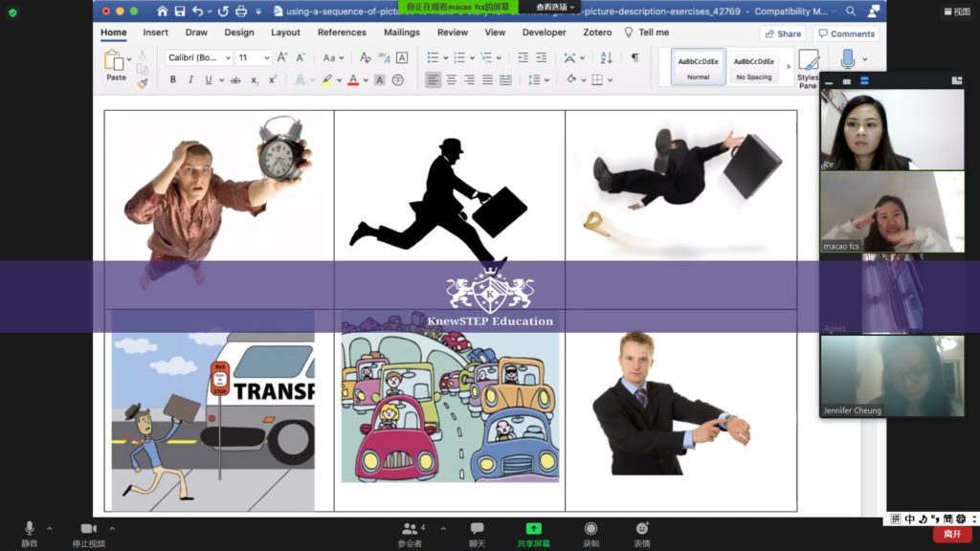Decrease font size with the smaller A icon
The width and height of the screenshot is (980, 551).
pyautogui.click(x=301, y=57)
